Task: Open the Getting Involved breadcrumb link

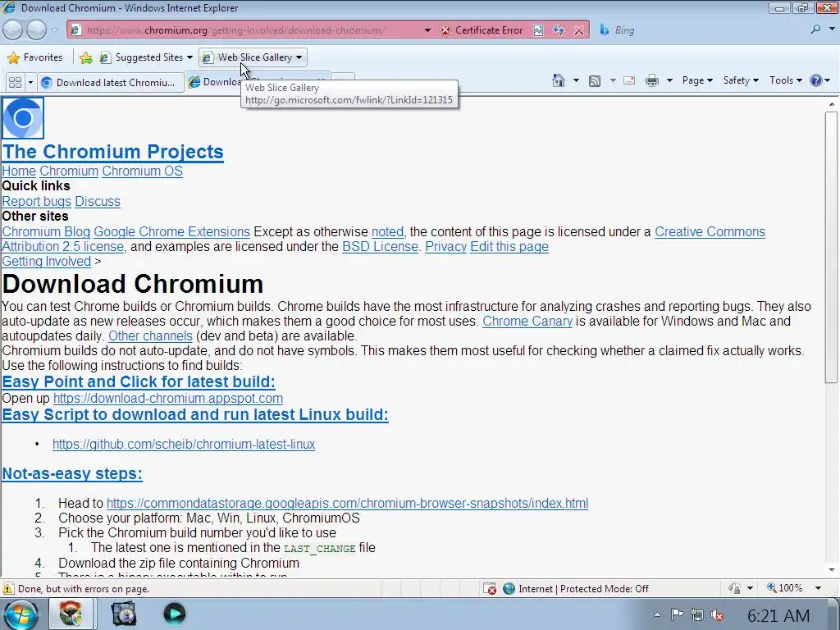Action: click(x=47, y=261)
